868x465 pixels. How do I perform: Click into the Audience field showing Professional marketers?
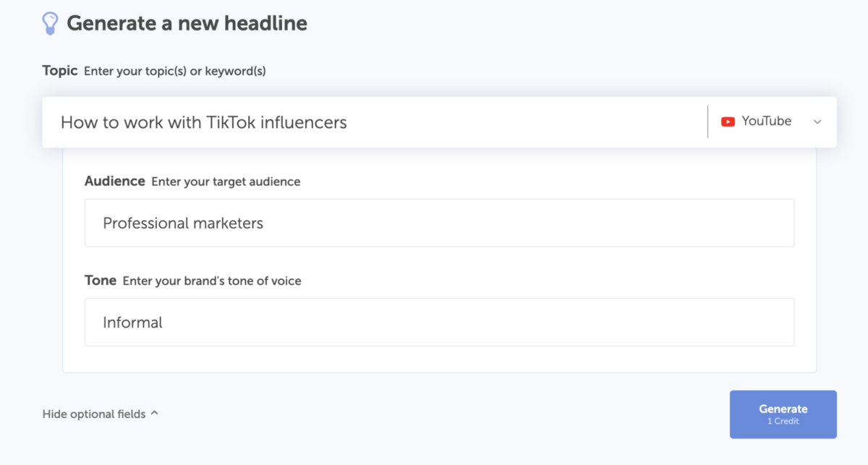click(x=439, y=223)
